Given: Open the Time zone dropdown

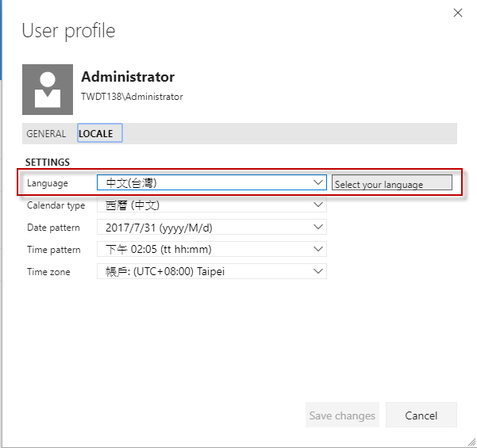Looking at the screenshot, I should (x=211, y=272).
